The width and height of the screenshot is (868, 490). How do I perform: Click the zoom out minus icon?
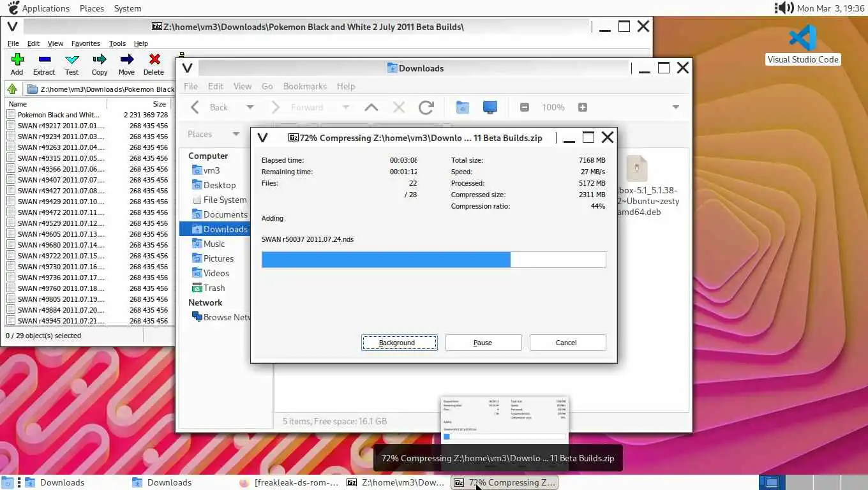click(x=525, y=107)
